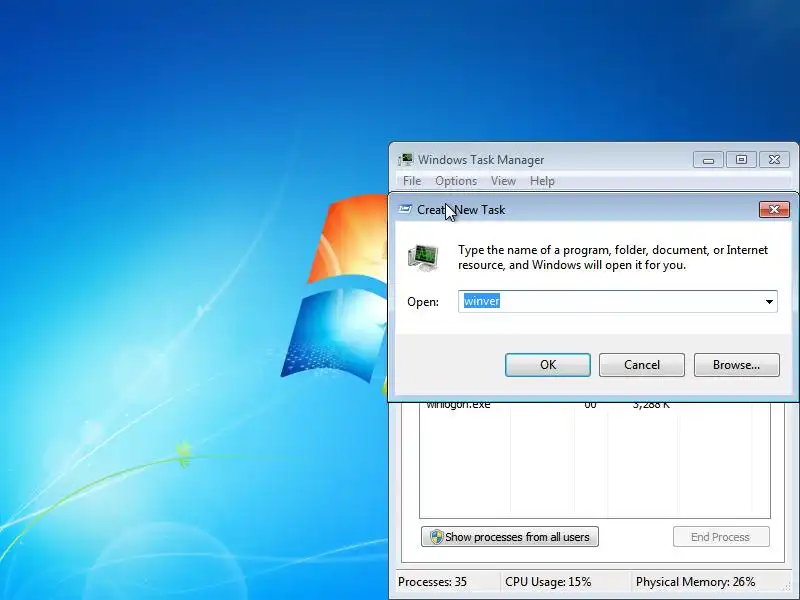This screenshot has height=600, width=800.
Task: Select the winlogon.exe process row
Action: click(594, 405)
